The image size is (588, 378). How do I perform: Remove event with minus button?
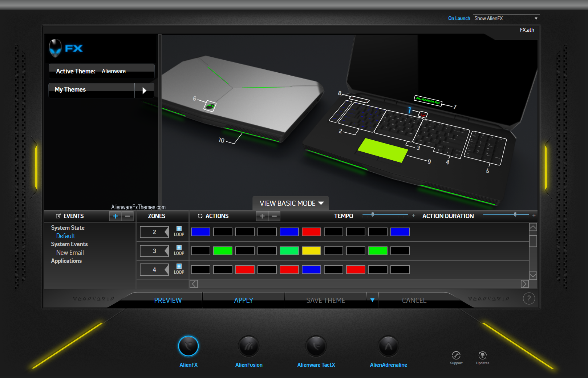[x=127, y=216]
